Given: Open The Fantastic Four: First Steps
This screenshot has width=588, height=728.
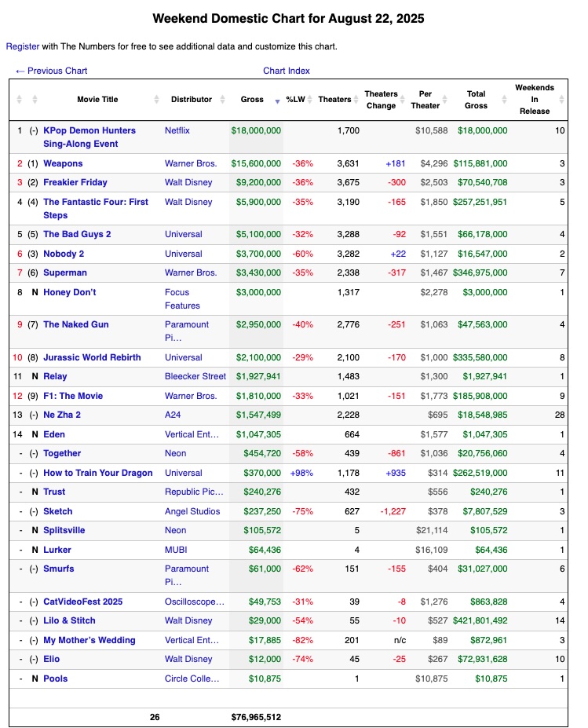Looking at the screenshot, I should (96, 208).
